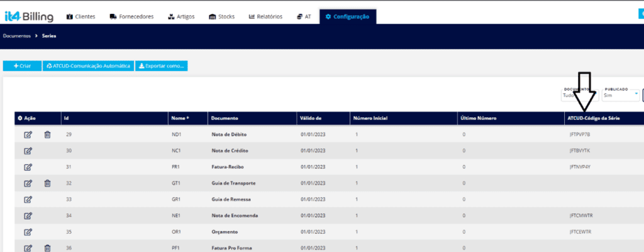Image resolution: width=644 pixels, height=252 pixels.
Task: Click ATCUD-Comunicação Automática button
Action: [89, 66]
